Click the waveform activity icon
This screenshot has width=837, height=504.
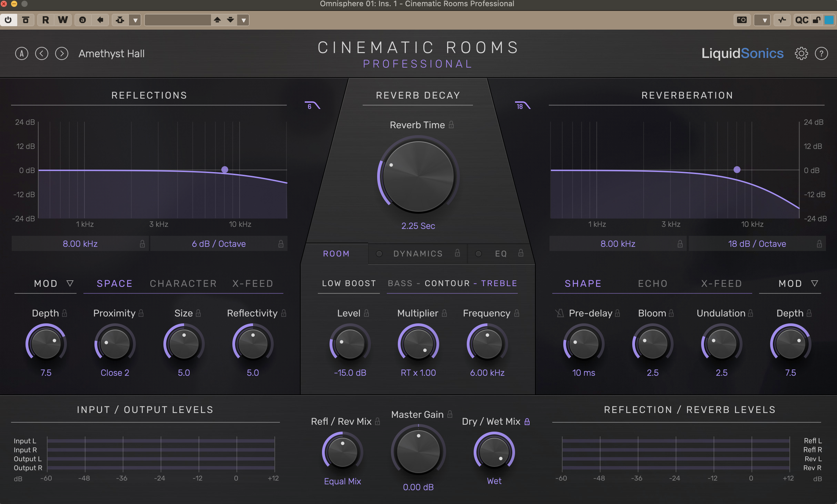pyautogui.click(x=782, y=20)
